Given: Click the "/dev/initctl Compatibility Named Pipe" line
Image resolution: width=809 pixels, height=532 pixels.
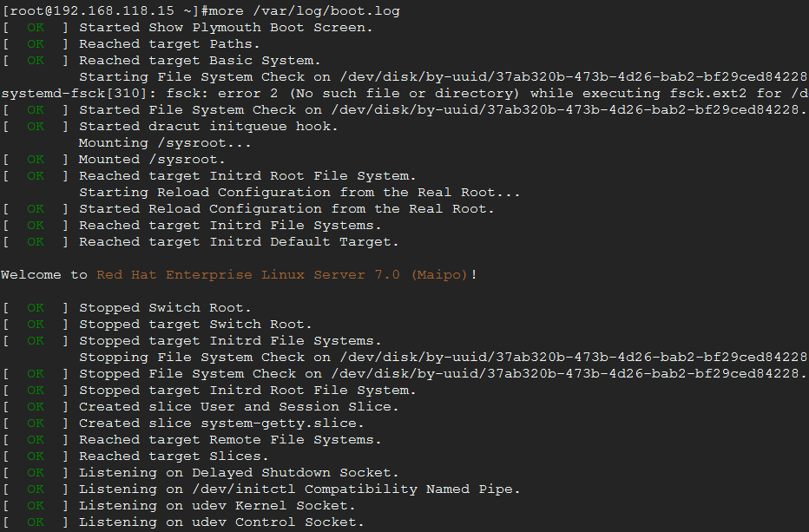Looking at the screenshot, I should coord(299,489).
